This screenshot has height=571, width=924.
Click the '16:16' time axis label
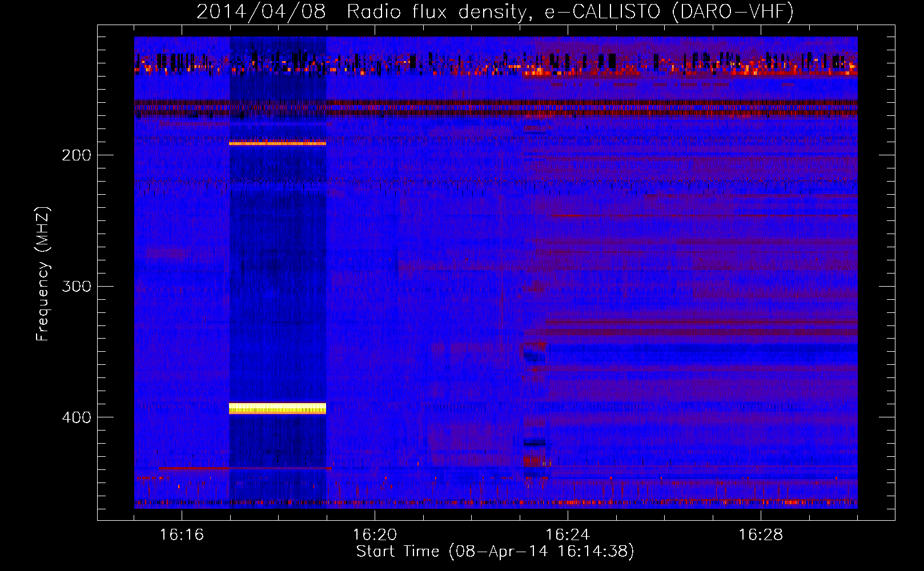pos(182,534)
